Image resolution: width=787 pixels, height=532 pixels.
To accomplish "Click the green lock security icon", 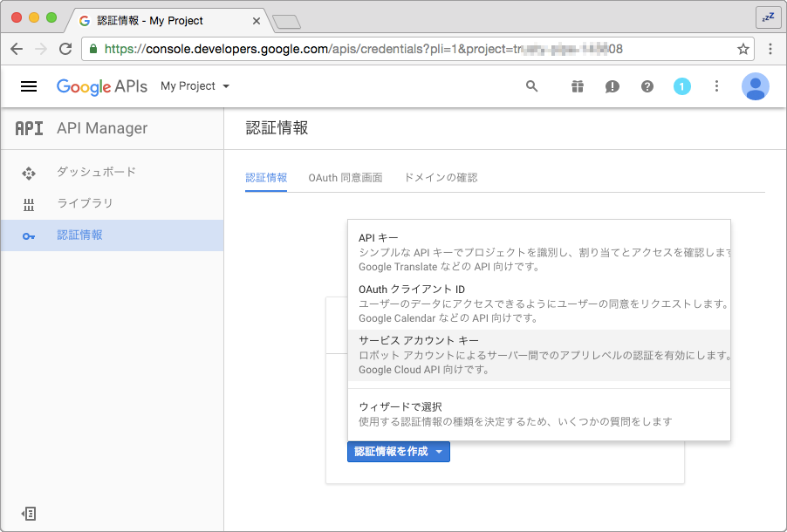I will (x=93, y=49).
